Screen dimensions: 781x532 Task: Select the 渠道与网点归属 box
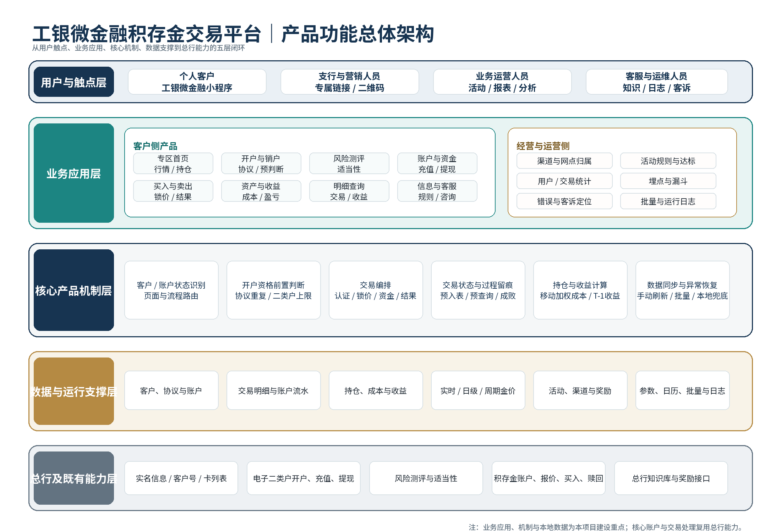[564, 161]
